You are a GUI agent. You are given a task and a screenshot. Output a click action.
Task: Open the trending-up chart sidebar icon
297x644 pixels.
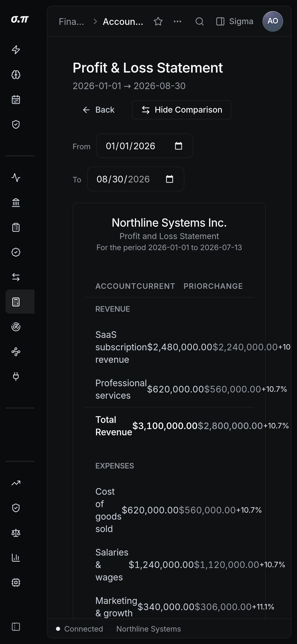[x=16, y=483]
